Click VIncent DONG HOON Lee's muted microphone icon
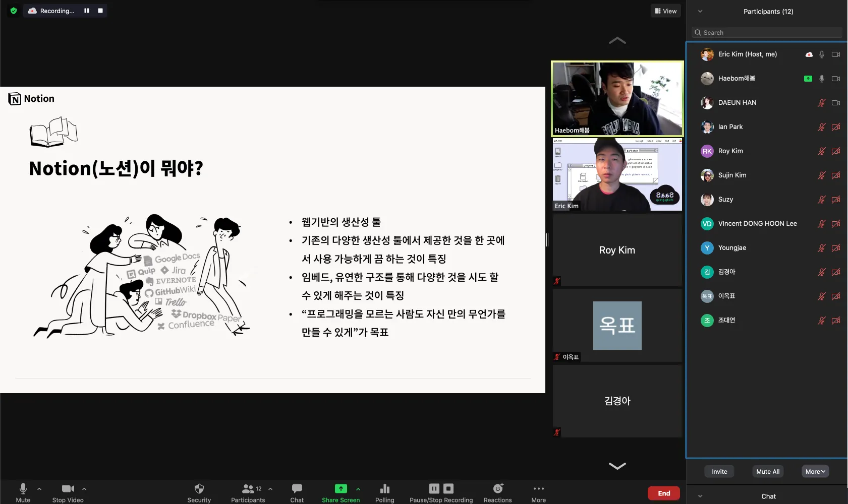The width and height of the screenshot is (848, 504). pos(822,224)
